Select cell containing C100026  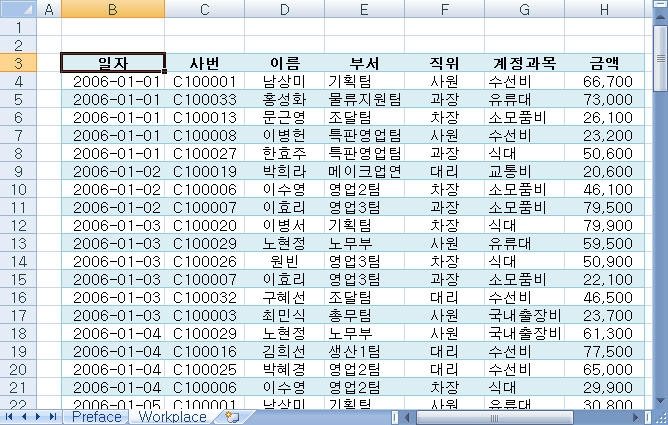[x=204, y=261]
